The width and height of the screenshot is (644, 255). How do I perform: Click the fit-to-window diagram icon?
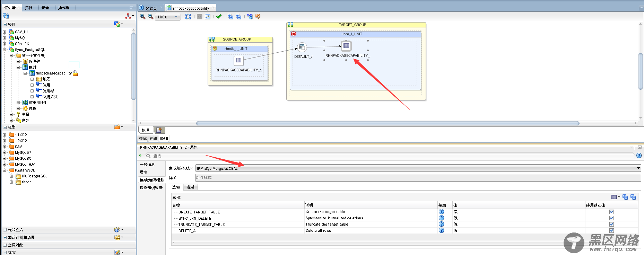tap(188, 16)
